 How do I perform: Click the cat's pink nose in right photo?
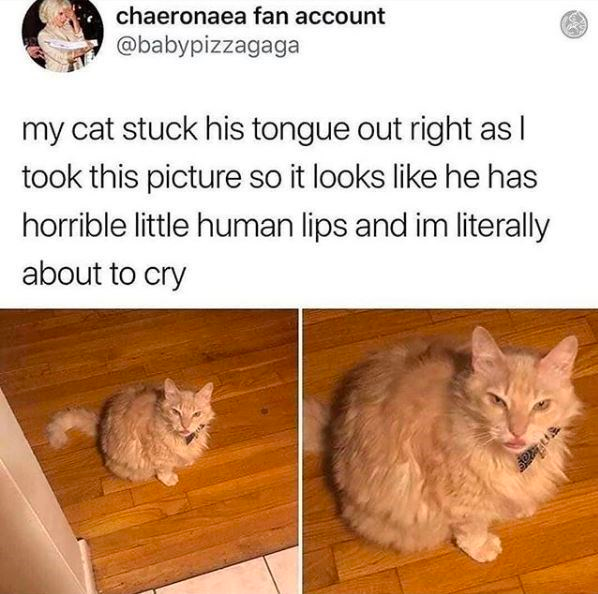(x=519, y=430)
